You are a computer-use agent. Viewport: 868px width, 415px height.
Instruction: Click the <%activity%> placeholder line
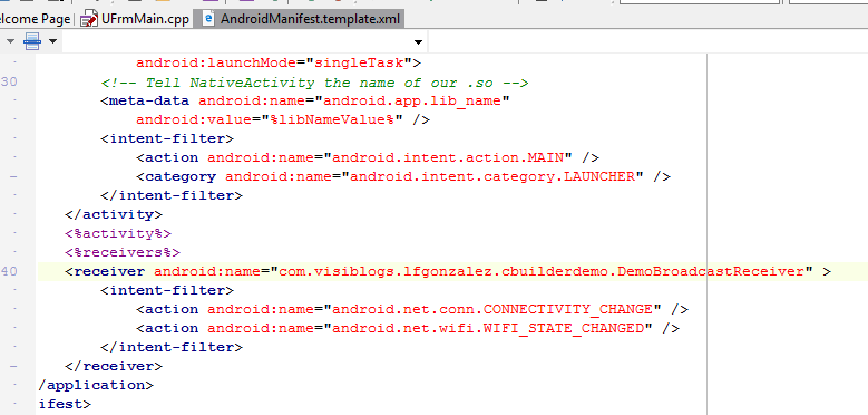(118, 234)
